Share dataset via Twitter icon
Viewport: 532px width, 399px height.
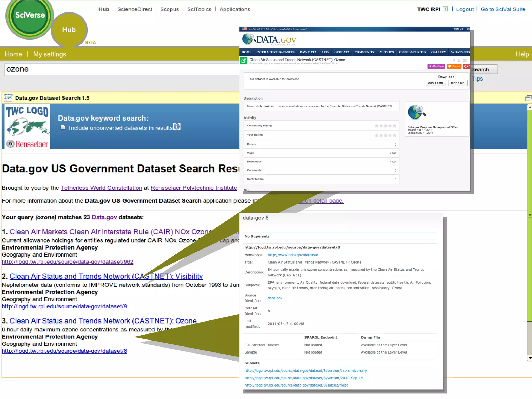click(459, 60)
